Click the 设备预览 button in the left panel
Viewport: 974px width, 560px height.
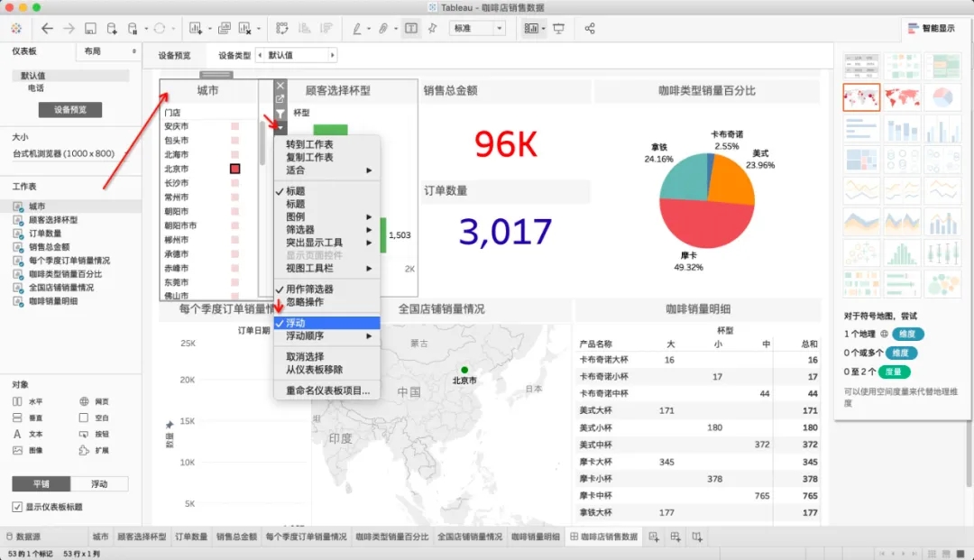pyautogui.click(x=70, y=110)
